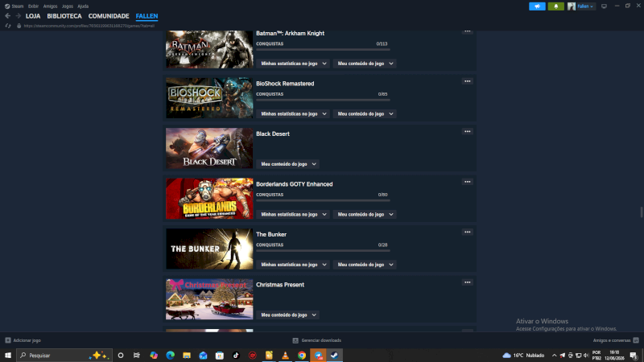Expand Minhas estatísticas for The Bunker

coord(293,265)
